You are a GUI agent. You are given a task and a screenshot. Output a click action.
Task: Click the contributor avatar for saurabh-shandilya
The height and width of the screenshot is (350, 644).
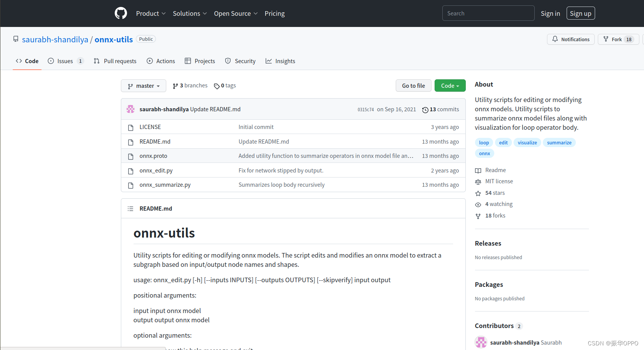point(481,342)
